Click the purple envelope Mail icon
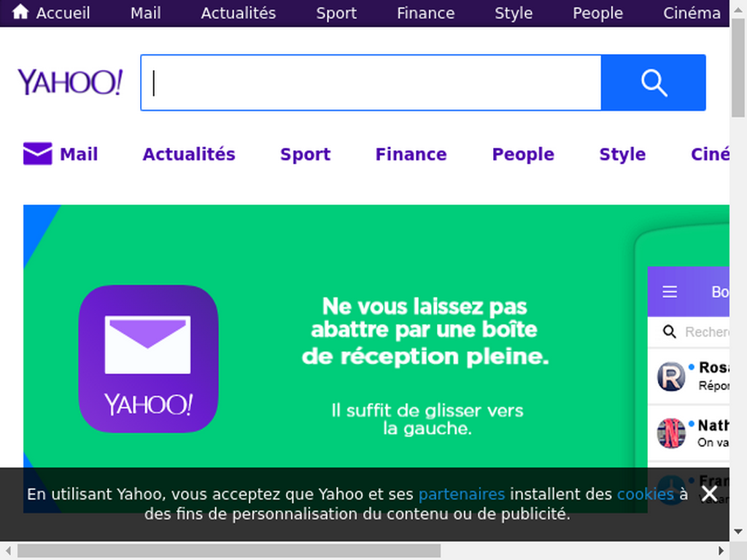Image resolution: width=747 pixels, height=560 pixels. coord(38,153)
